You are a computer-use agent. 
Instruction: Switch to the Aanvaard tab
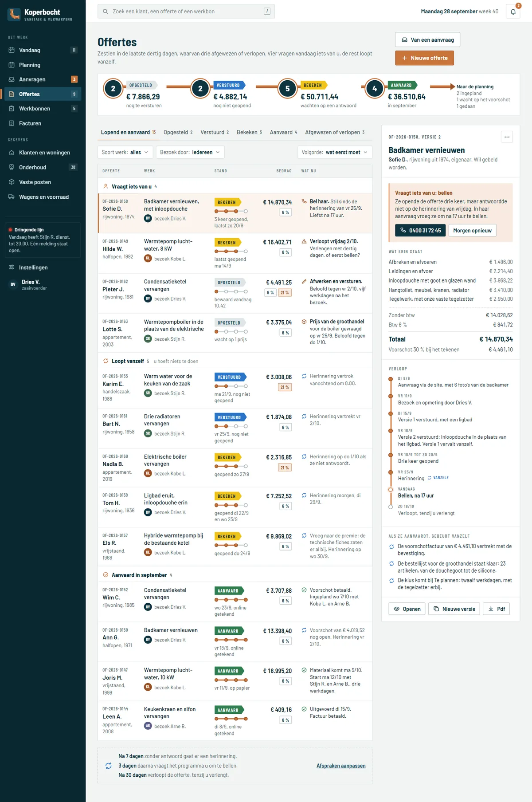[284, 132]
